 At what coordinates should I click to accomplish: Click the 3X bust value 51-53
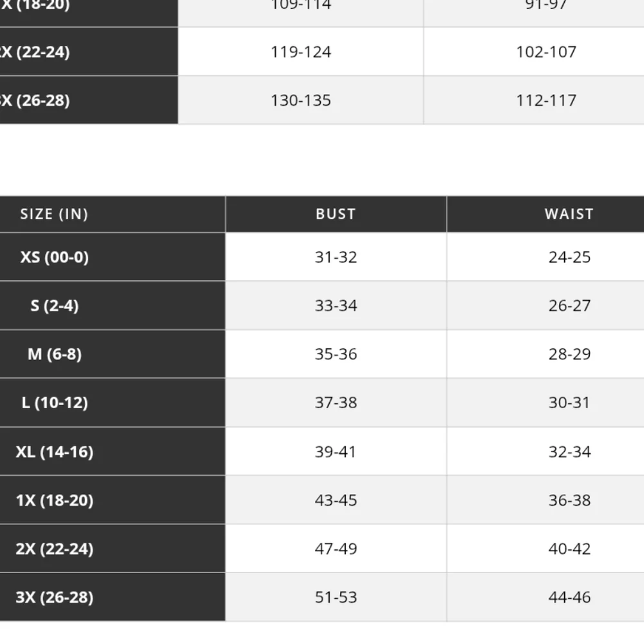tap(336, 597)
